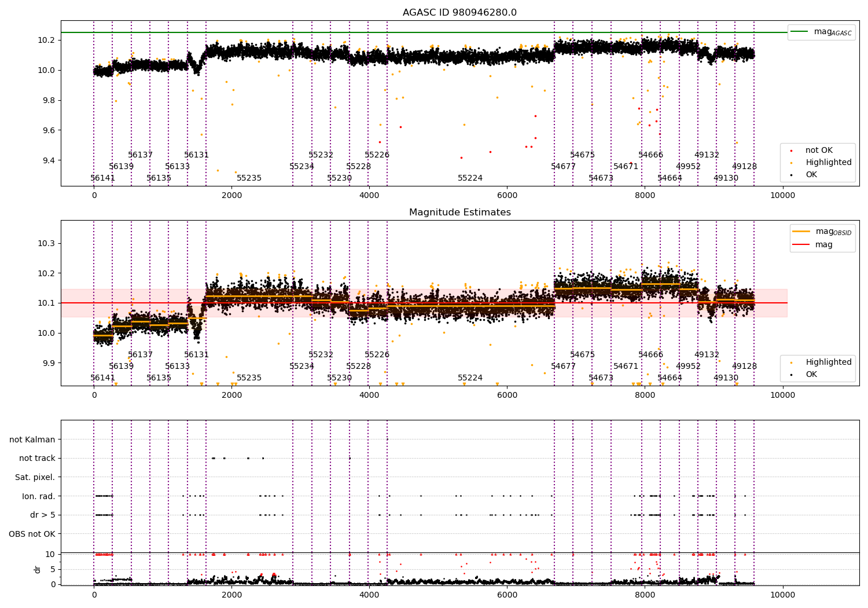
Task: Click the 10.3 y-axis tick label
Action: point(46,243)
